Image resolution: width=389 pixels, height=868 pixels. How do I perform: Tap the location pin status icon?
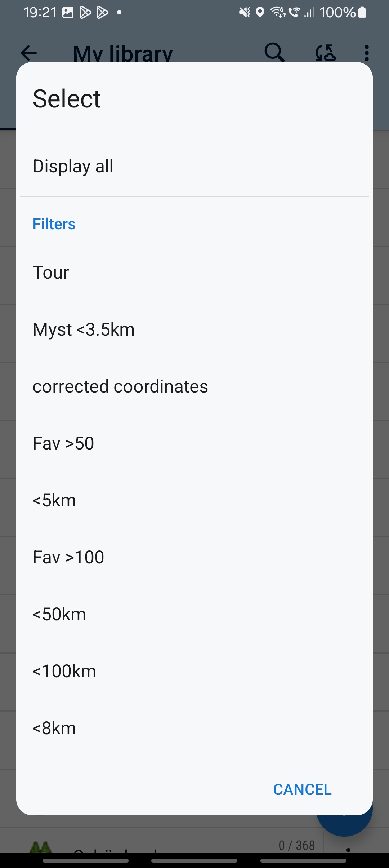[260, 13]
